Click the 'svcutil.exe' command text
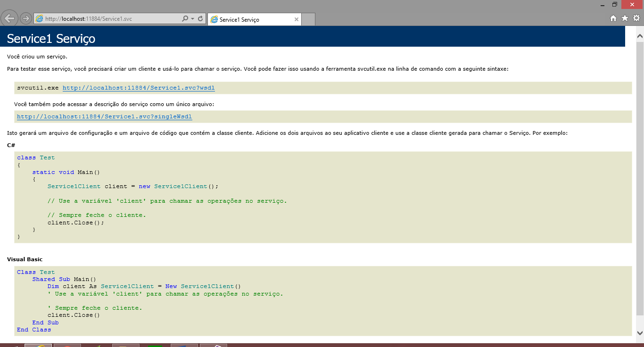The image size is (644, 347). pyautogui.click(x=38, y=88)
